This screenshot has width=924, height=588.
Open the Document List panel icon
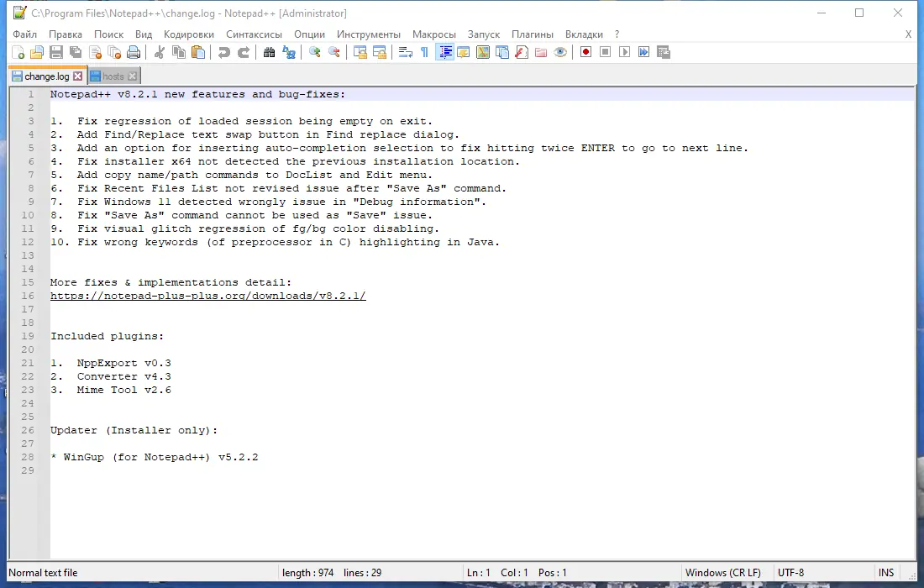(x=502, y=52)
